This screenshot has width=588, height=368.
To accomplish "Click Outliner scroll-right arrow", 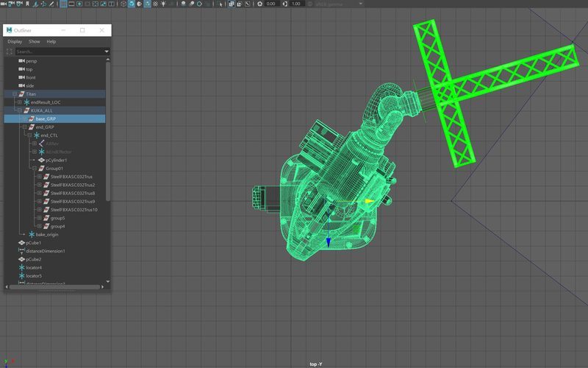I will [103, 287].
